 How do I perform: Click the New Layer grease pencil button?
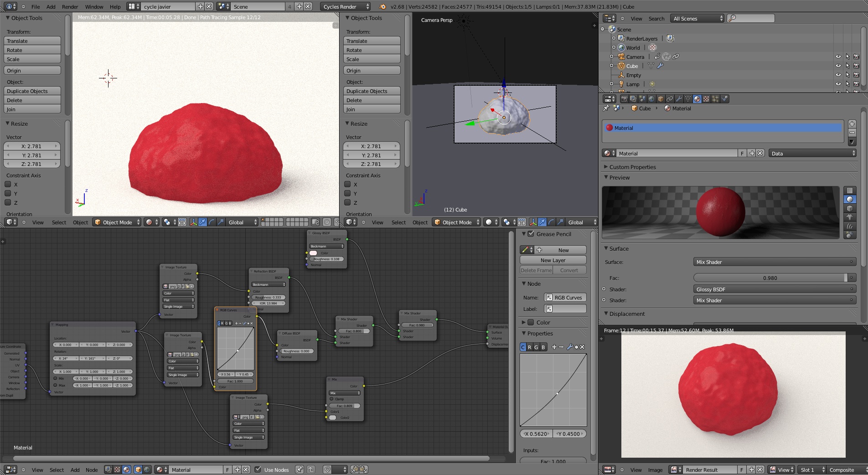click(x=553, y=260)
